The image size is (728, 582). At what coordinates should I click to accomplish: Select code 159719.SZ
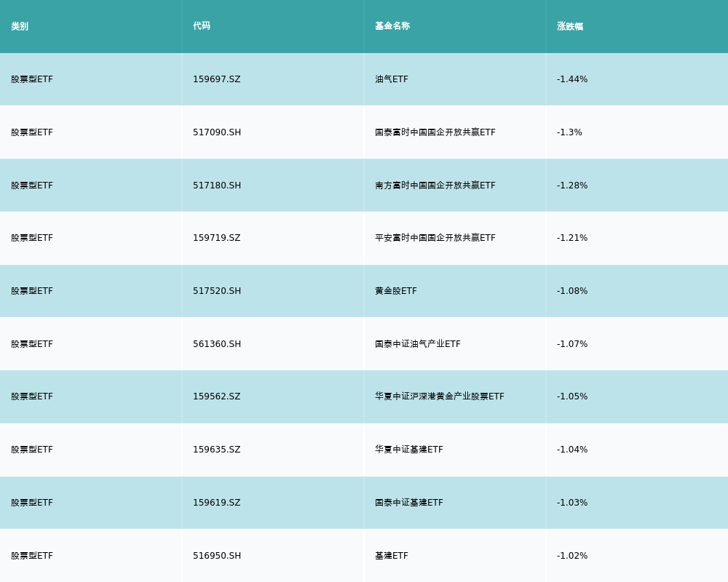click(x=217, y=238)
